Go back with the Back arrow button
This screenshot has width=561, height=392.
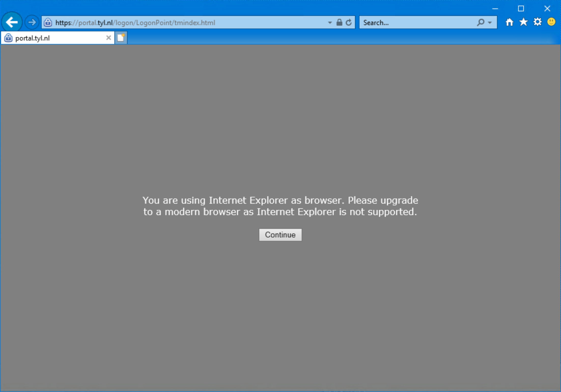point(12,22)
